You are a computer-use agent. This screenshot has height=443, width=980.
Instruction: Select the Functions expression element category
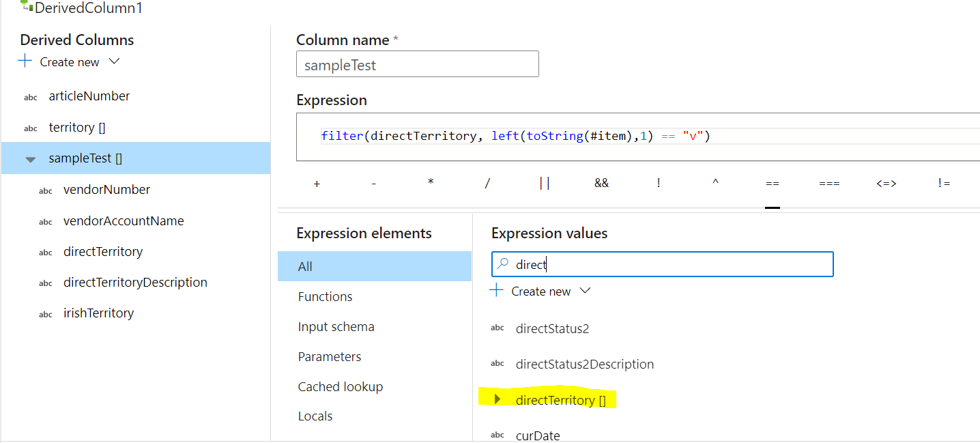click(325, 297)
